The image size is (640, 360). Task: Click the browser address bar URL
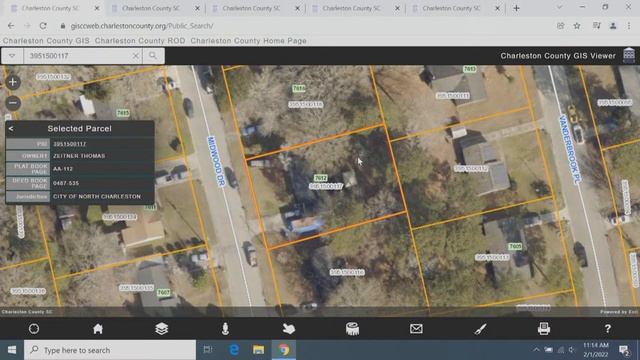pyautogui.click(x=142, y=26)
